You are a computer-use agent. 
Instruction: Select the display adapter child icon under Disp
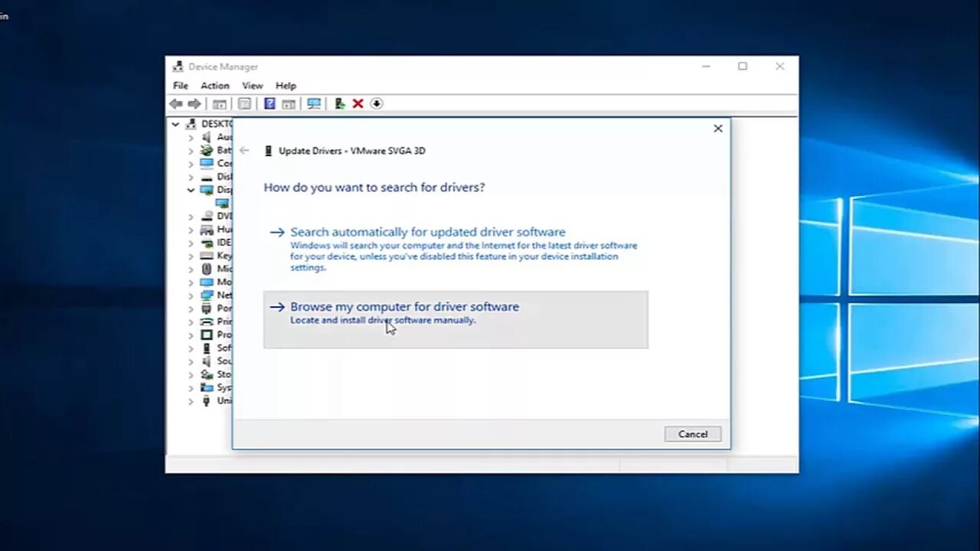pyautogui.click(x=222, y=203)
